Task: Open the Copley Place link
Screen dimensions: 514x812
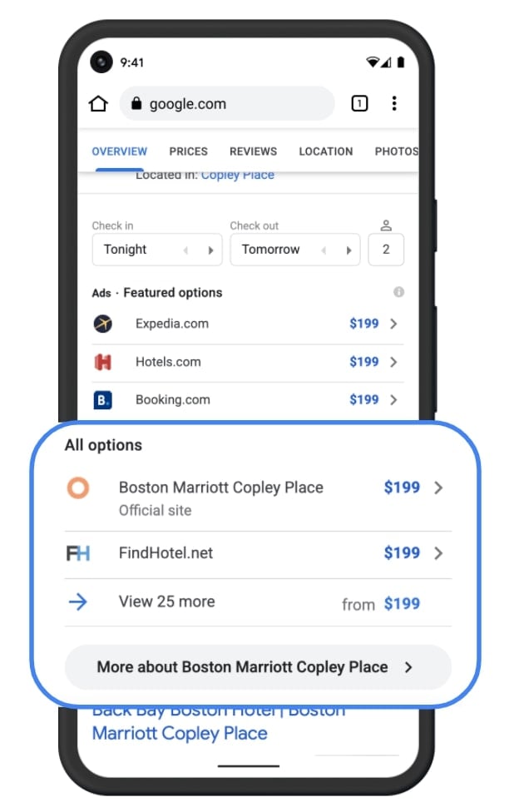Action: click(x=238, y=176)
